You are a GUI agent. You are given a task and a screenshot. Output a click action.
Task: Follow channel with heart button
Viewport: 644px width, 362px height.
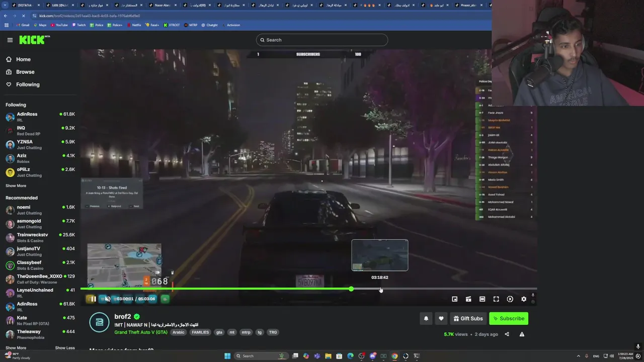click(441, 318)
